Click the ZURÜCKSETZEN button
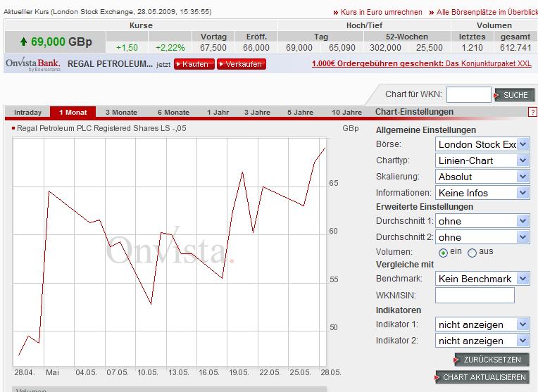This screenshot has width=538, height=392. point(492,360)
